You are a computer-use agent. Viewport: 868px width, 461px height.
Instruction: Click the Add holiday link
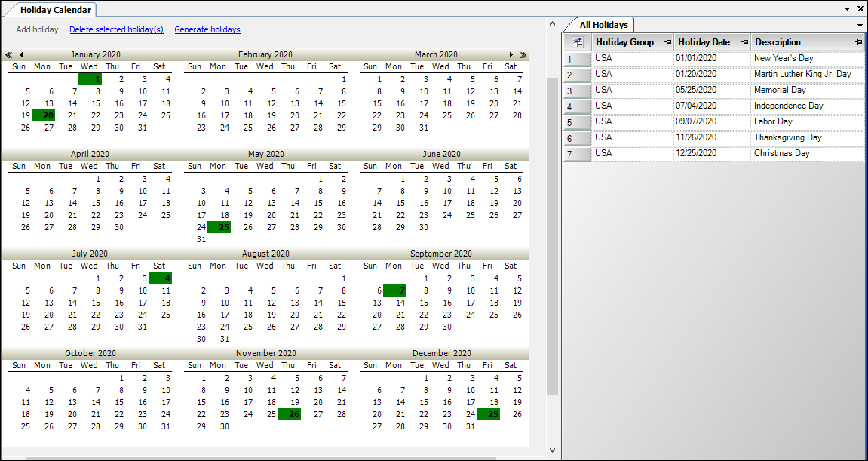click(x=37, y=30)
